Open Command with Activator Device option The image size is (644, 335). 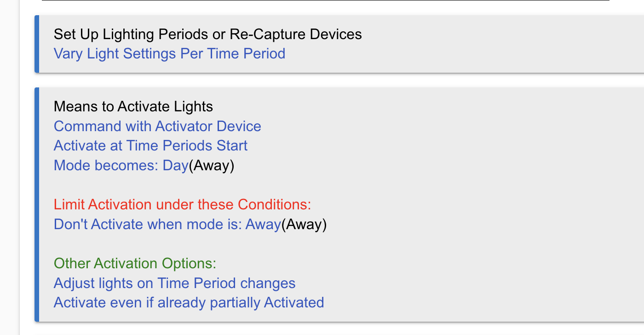(157, 126)
